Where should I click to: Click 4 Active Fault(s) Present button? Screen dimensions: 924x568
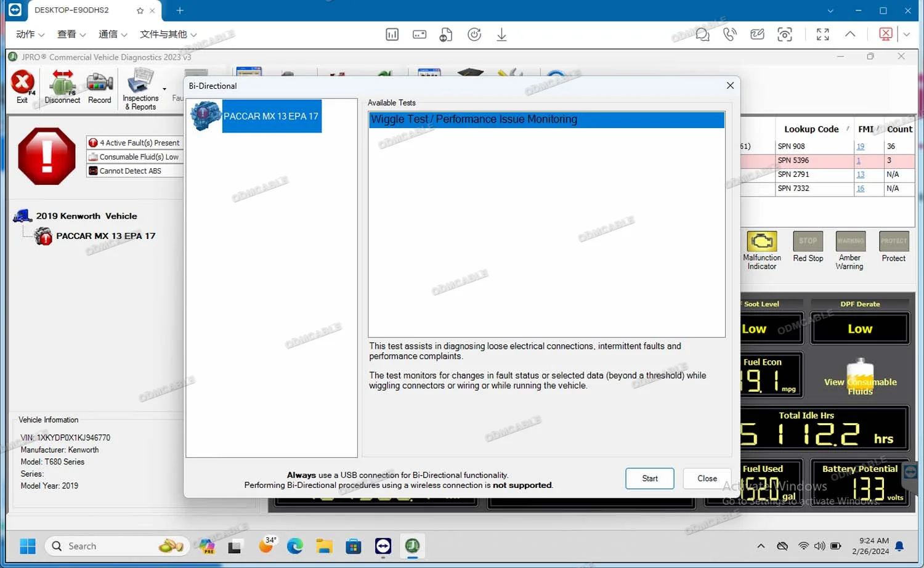click(x=135, y=143)
